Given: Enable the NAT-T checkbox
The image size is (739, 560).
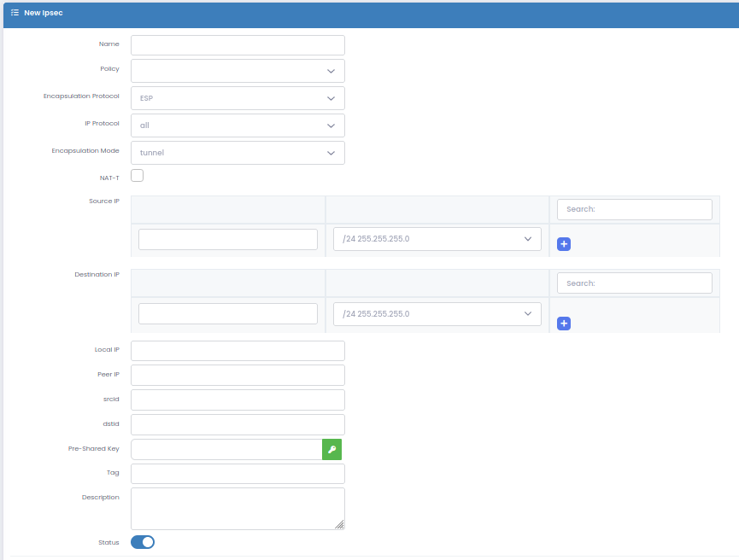Looking at the screenshot, I should (x=137, y=176).
